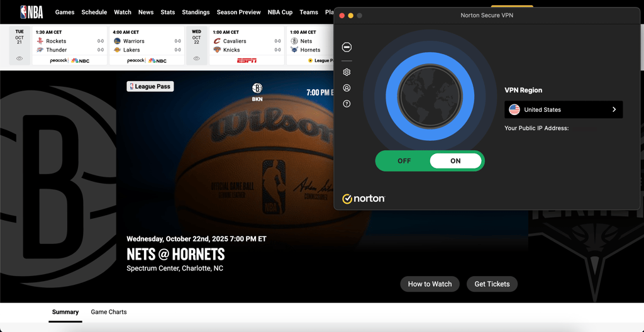Viewport: 644px width, 332px height.
Task: Click Your Public IP Address label
Action: 536,128
